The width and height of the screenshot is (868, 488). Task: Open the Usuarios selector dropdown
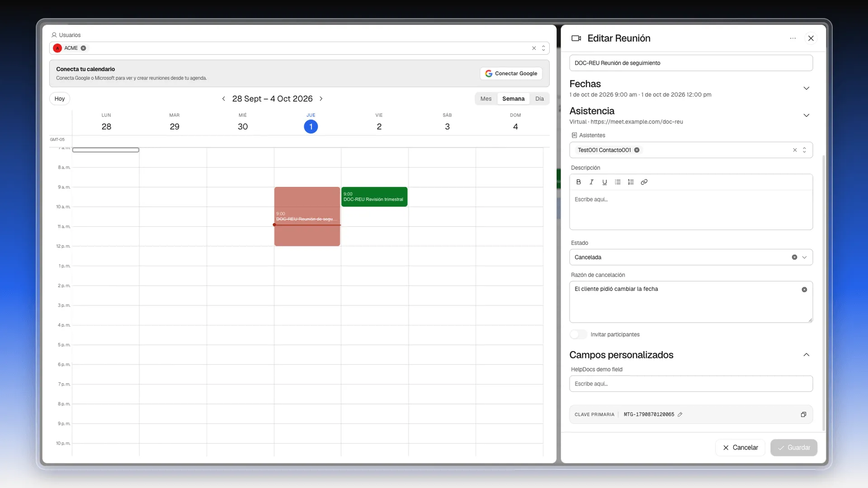click(x=543, y=48)
